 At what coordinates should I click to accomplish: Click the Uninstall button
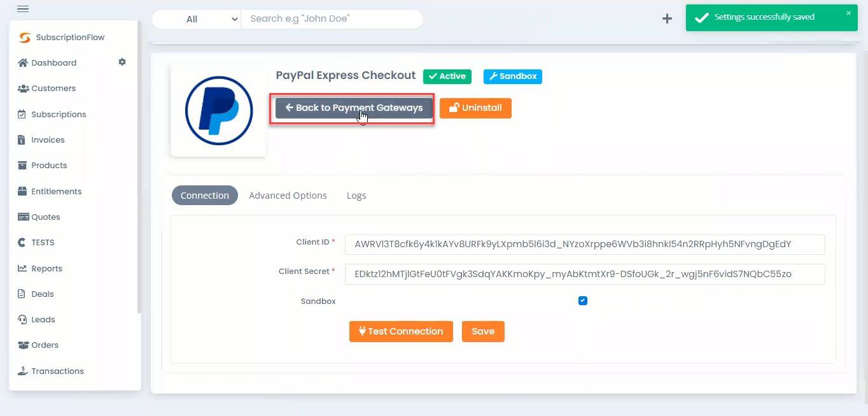click(475, 108)
